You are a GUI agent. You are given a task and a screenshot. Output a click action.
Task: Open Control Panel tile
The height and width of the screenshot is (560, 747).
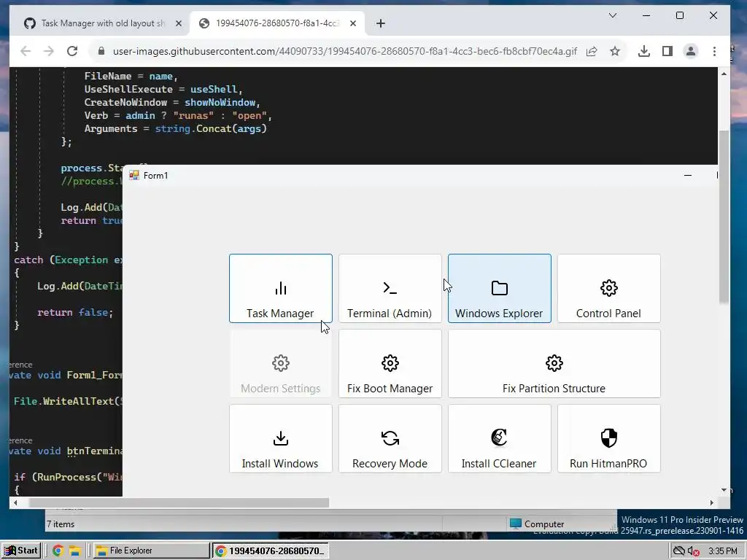pos(609,288)
